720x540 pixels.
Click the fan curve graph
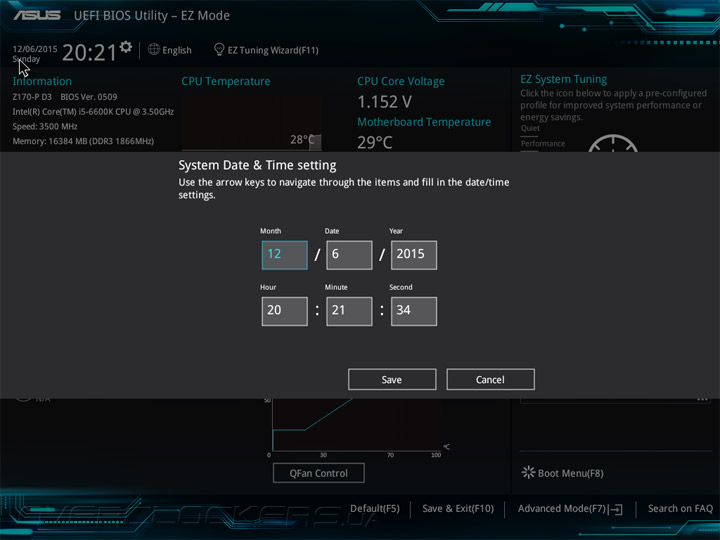[357, 425]
